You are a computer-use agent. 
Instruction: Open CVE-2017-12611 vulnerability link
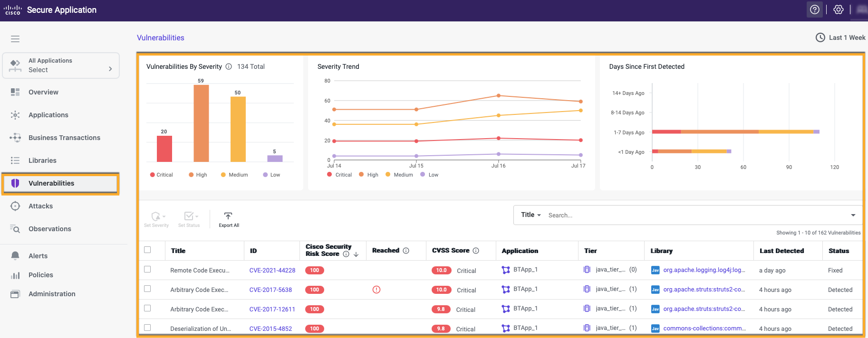[272, 310]
